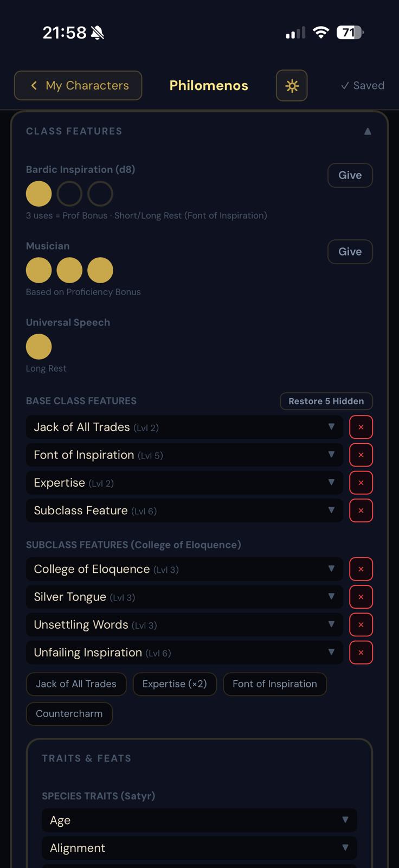This screenshot has height=868, width=399.
Task: Delete Unsettling Words using red X icon
Action: pos(361,624)
